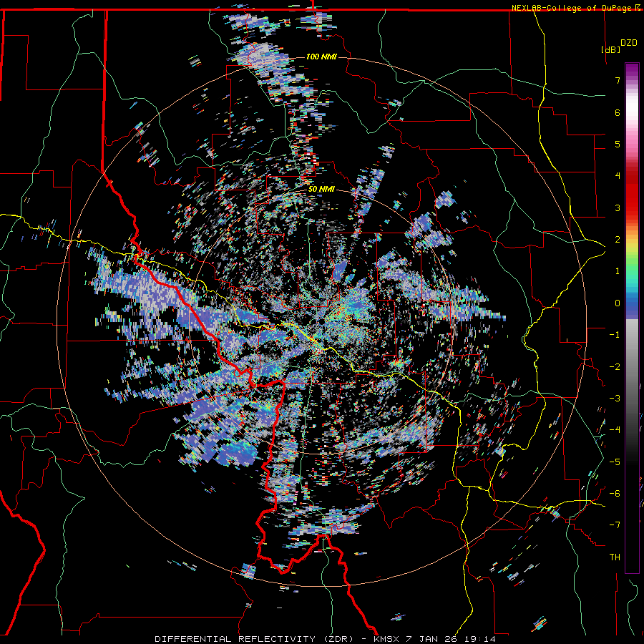Click the -7 value on the color scale
This screenshot has height=644, width=644.
615,525
